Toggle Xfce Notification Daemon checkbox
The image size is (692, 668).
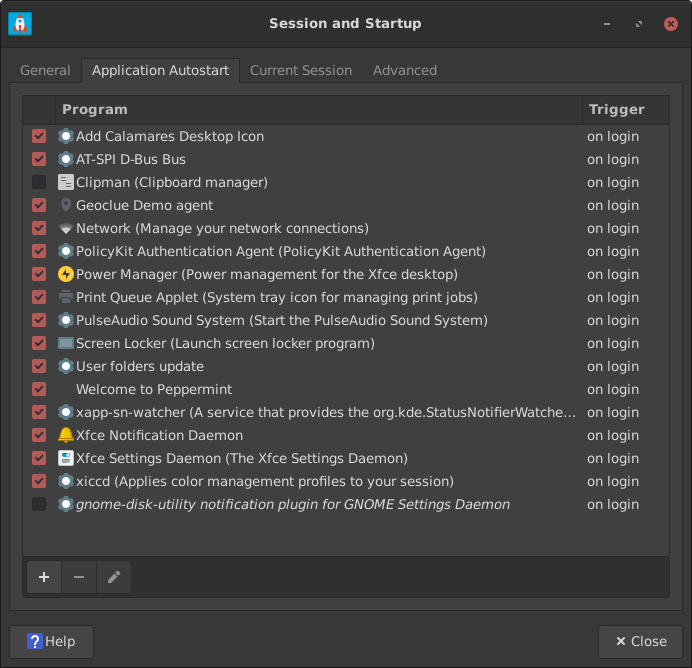39,435
